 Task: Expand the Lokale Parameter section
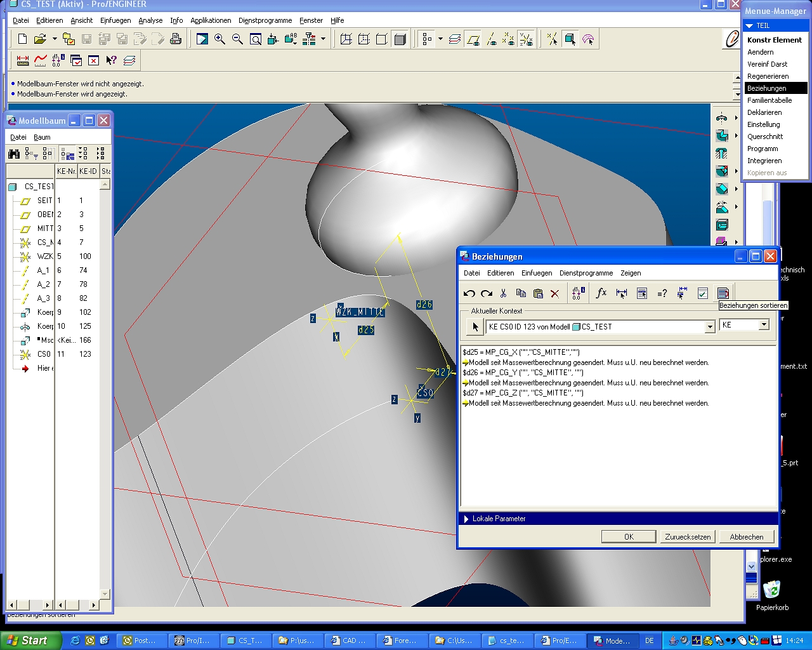coord(467,519)
